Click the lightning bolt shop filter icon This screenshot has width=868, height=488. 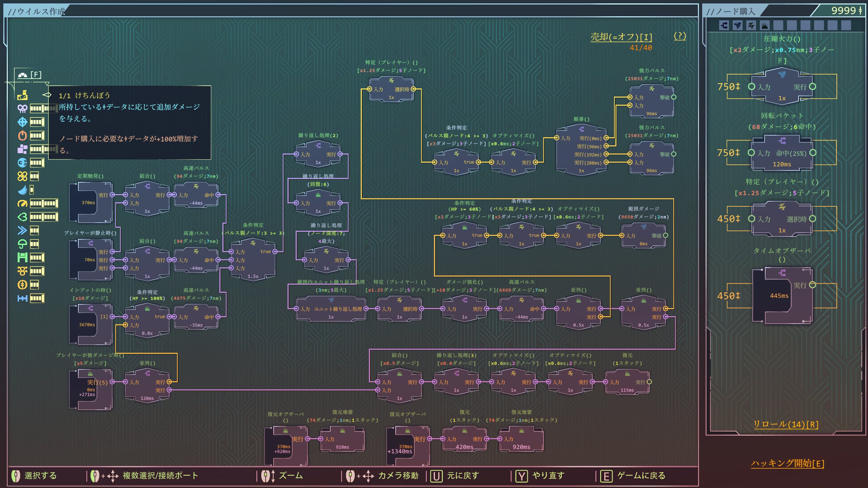click(751, 25)
